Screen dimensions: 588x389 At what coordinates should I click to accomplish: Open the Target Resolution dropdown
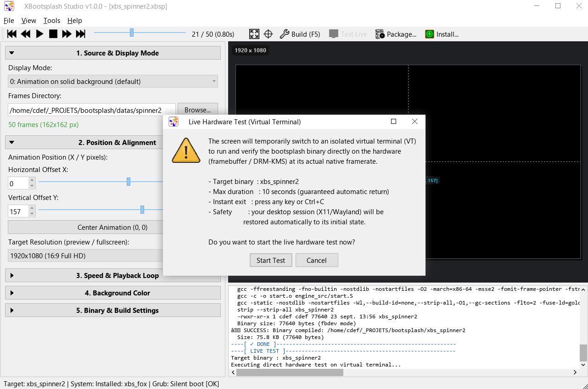[x=86, y=256]
